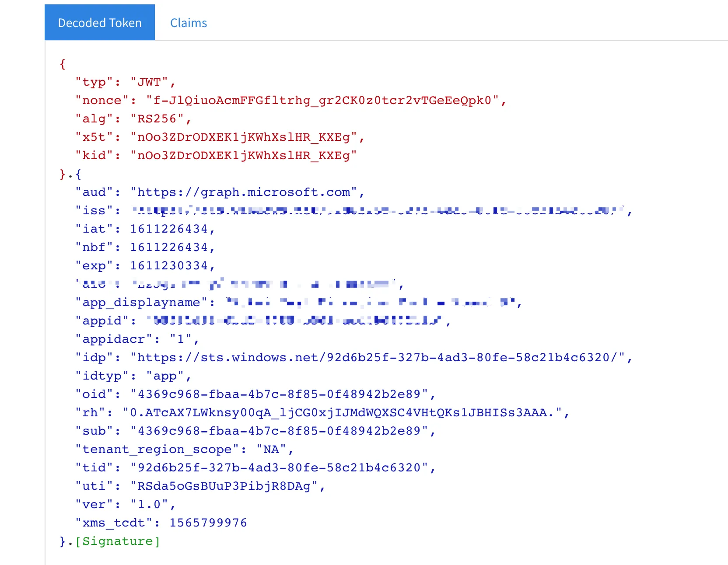Click the uti claim value

coord(224,486)
